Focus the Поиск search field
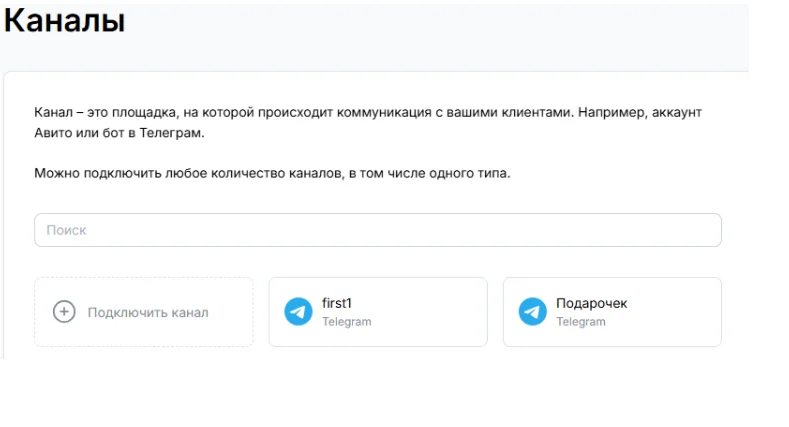789x427 pixels. [378, 230]
